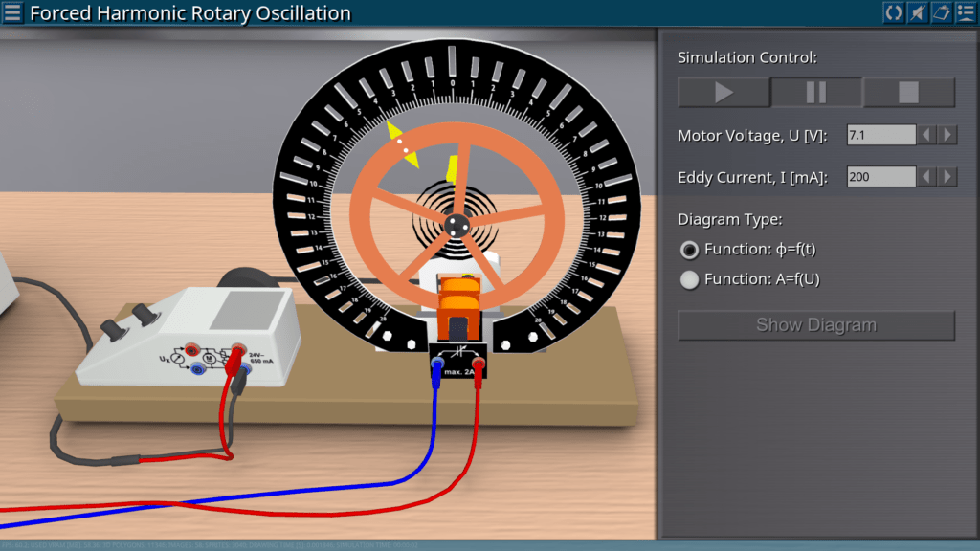Viewport: 980px width, 551px height.
Task: Mute sound with the speaker icon
Action: 917,12
